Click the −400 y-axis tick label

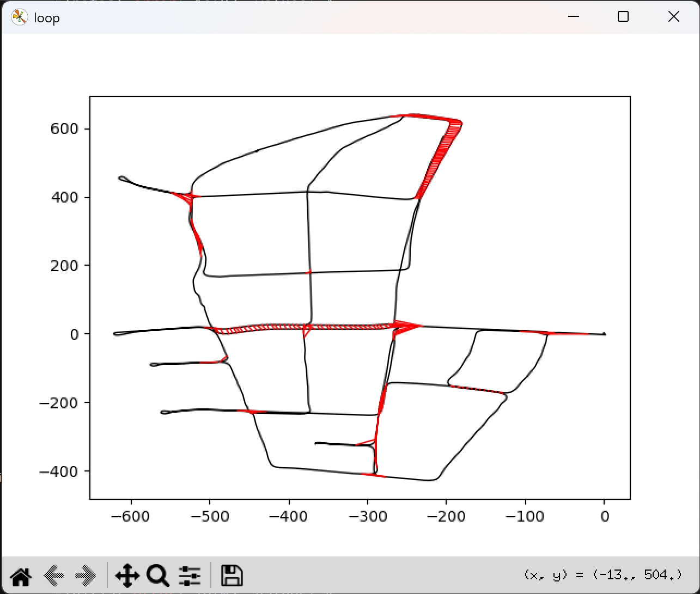[59, 471]
